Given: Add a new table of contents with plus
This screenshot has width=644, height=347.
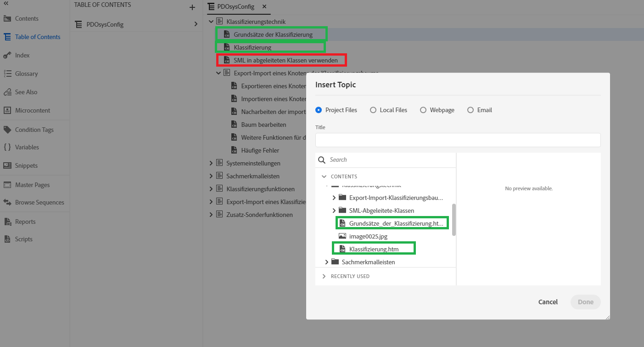Looking at the screenshot, I should coord(192,7).
